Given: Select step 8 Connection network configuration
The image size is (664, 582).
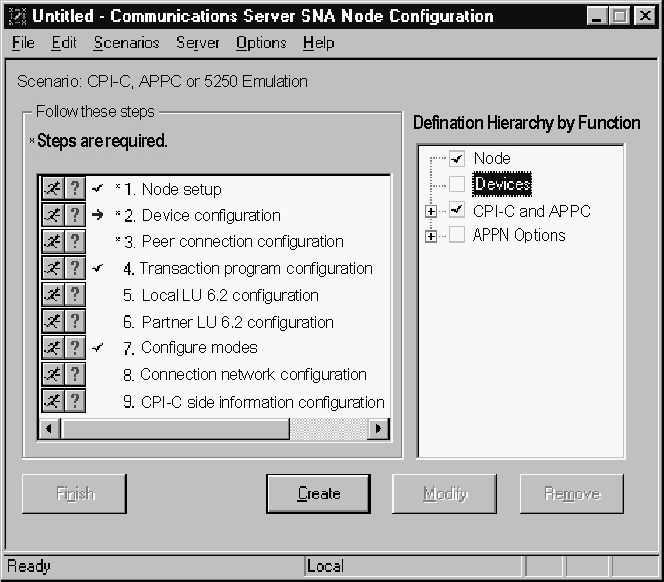Looking at the screenshot, I should tap(252, 375).
